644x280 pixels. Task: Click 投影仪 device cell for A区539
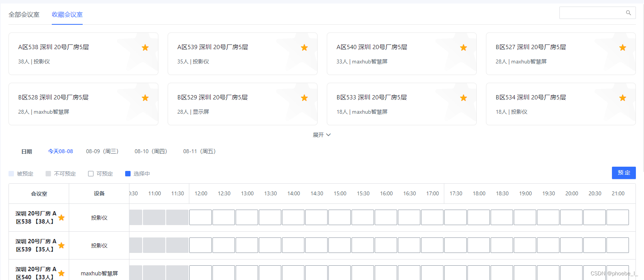point(99,246)
